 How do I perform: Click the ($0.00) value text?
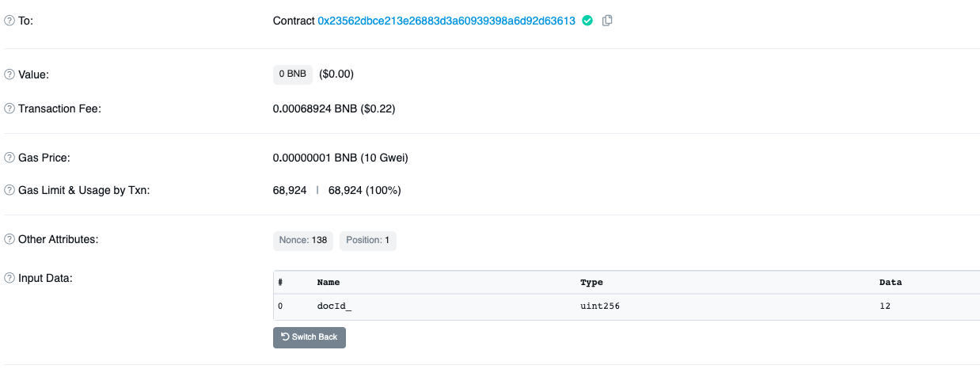pos(336,74)
